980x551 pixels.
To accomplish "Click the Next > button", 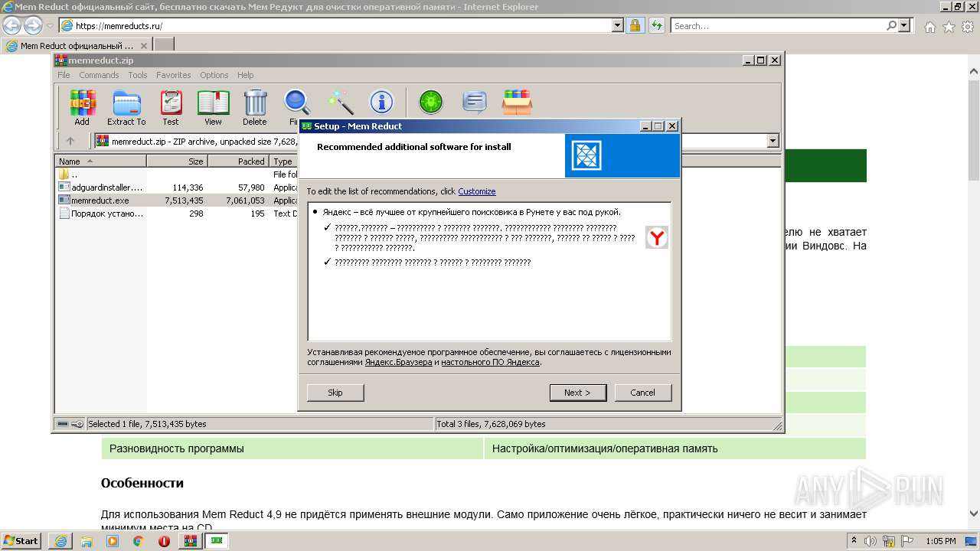I will coord(577,393).
